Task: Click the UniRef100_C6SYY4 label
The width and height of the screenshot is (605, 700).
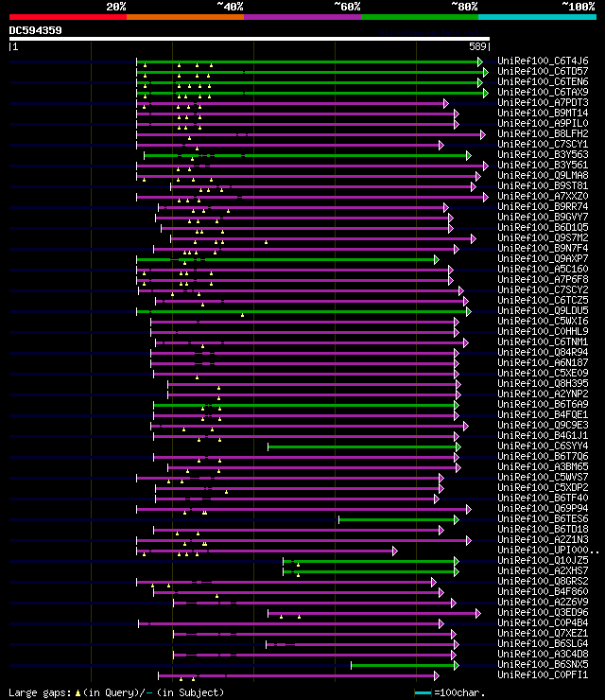Action: (x=543, y=446)
